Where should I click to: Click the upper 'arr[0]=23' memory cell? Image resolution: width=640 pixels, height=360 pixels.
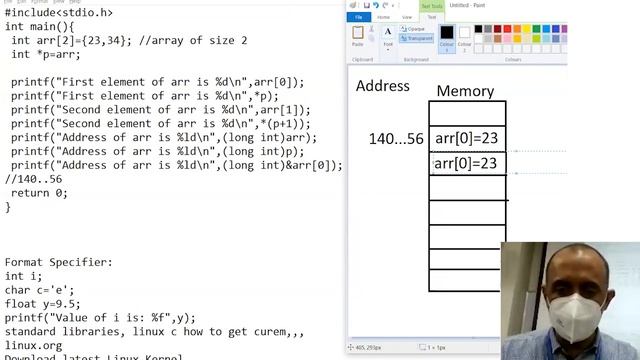click(467, 138)
